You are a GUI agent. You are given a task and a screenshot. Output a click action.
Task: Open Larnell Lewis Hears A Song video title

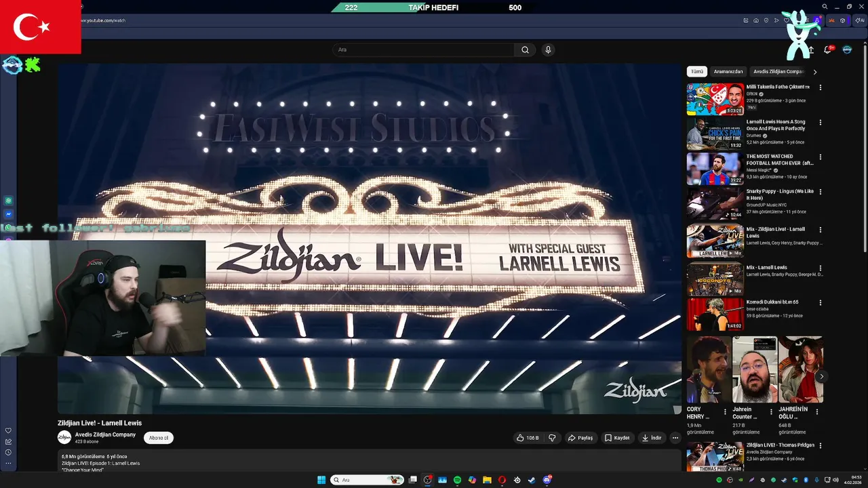pos(776,125)
